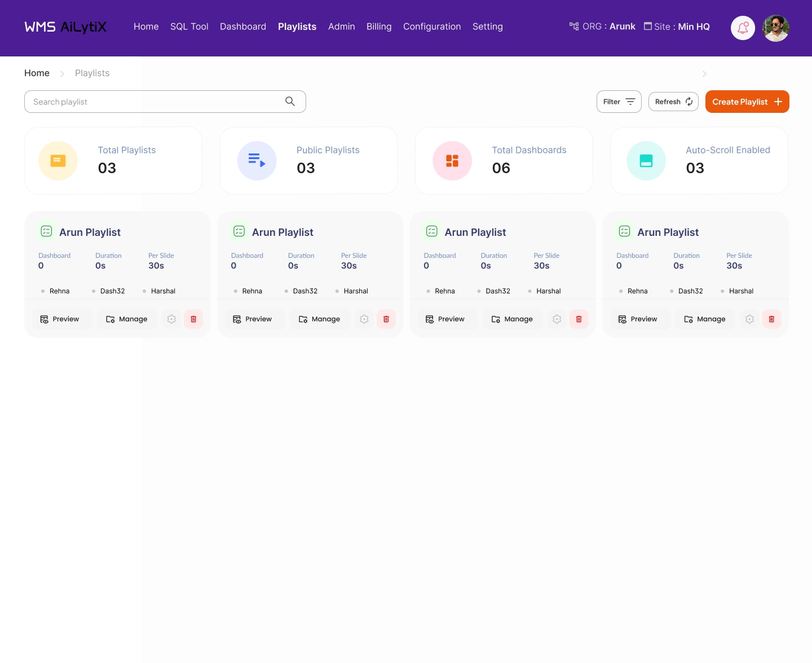Click the notification bell icon

click(x=743, y=28)
